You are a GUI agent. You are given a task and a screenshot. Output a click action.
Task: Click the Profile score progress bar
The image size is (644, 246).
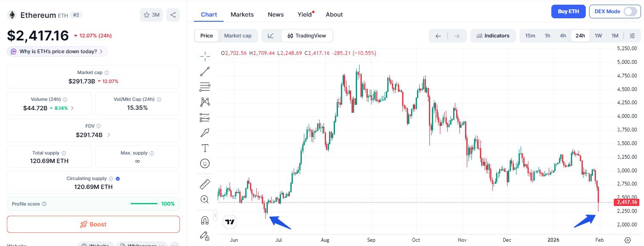coord(144,204)
